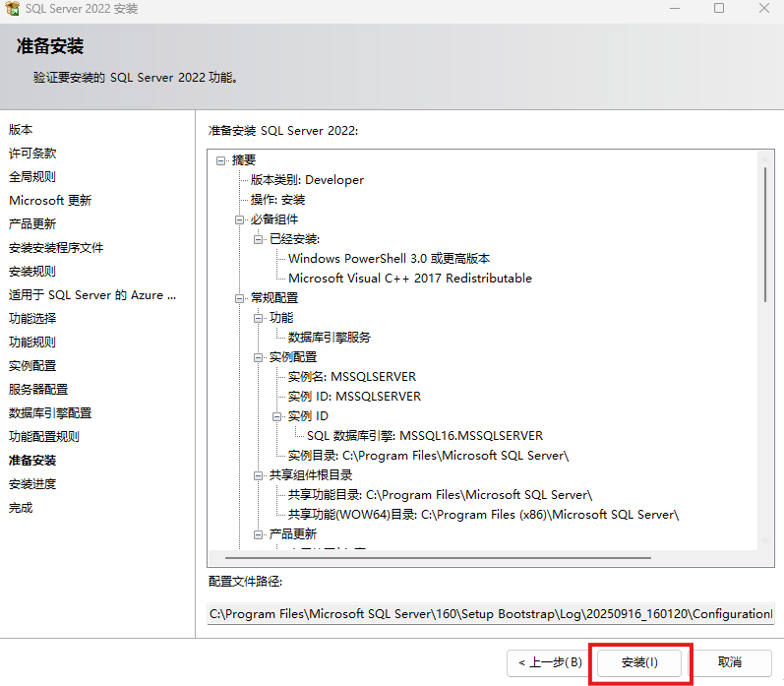Collapse the 必备组件 tree node
Viewport: 784px width, 686px height.
[x=239, y=219]
